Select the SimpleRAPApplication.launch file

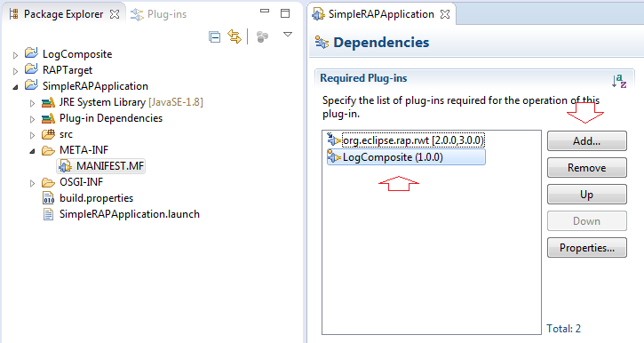[121, 214]
